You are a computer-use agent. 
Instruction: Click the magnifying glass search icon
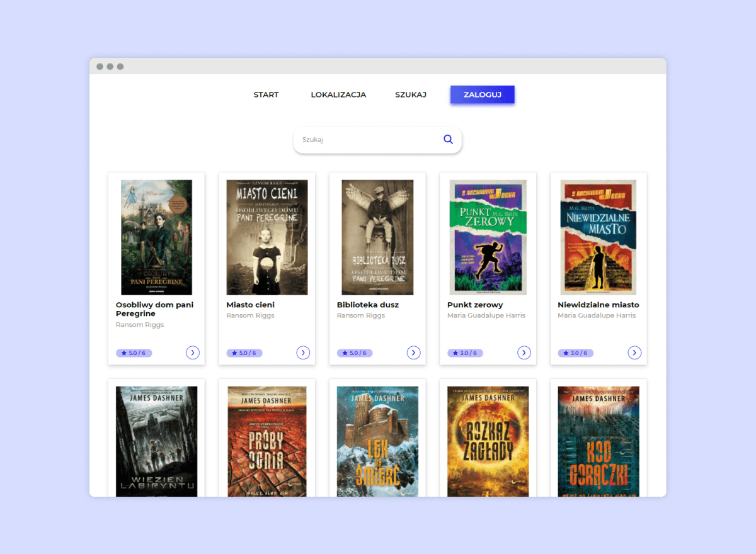pos(448,140)
